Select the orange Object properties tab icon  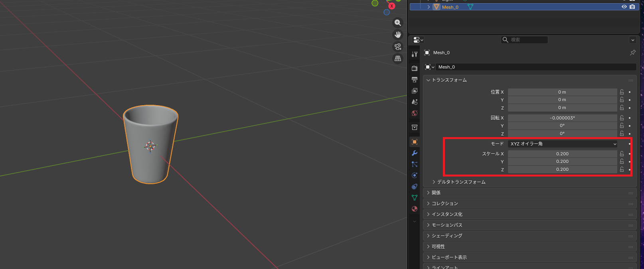415,142
